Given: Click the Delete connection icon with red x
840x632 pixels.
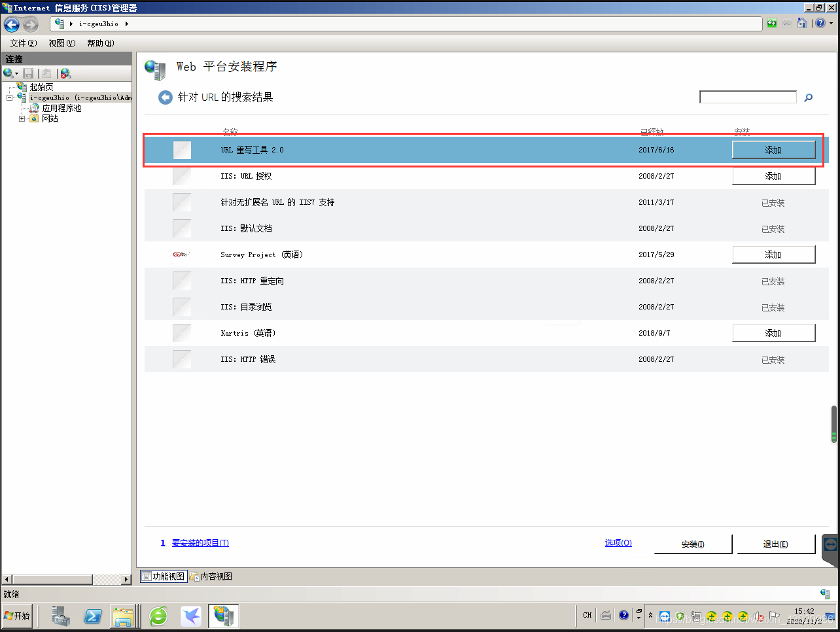Looking at the screenshot, I should coord(65,73).
